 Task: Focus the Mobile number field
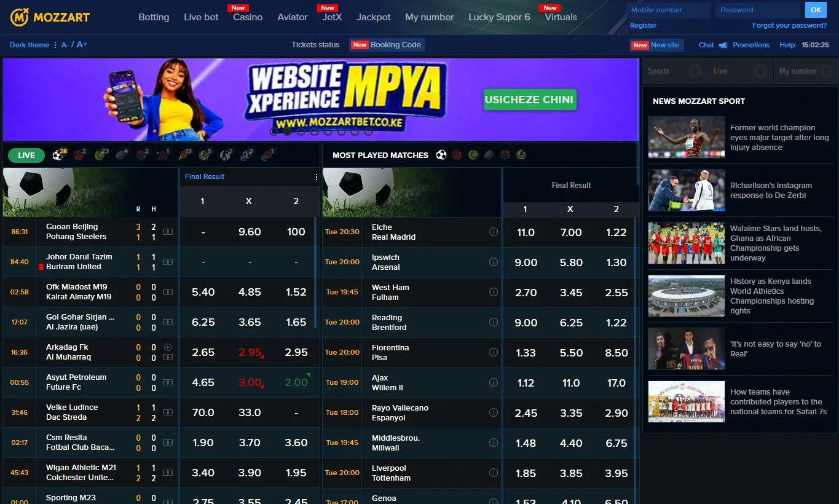668,10
